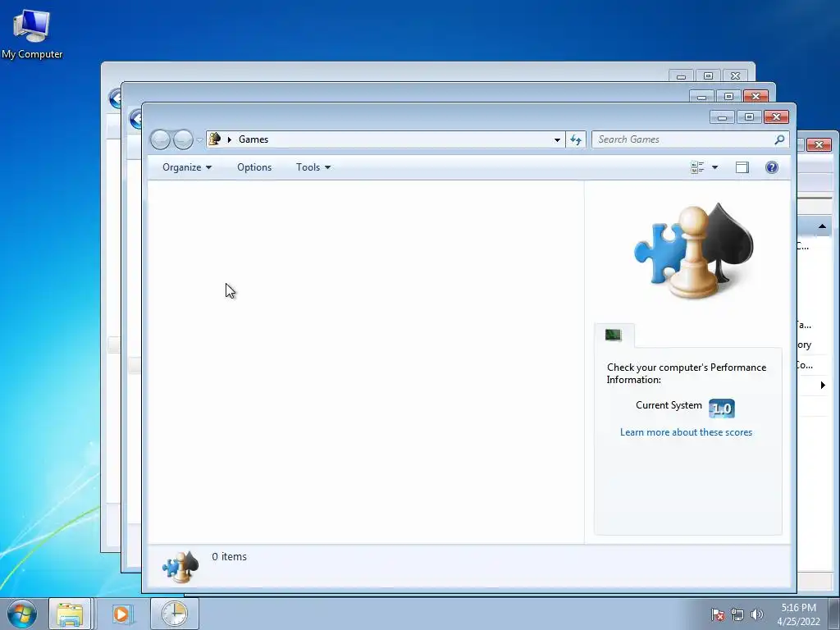Image resolution: width=840 pixels, height=630 pixels.
Task: Open the Organize menu
Action: pyautogui.click(x=187, y=167)
